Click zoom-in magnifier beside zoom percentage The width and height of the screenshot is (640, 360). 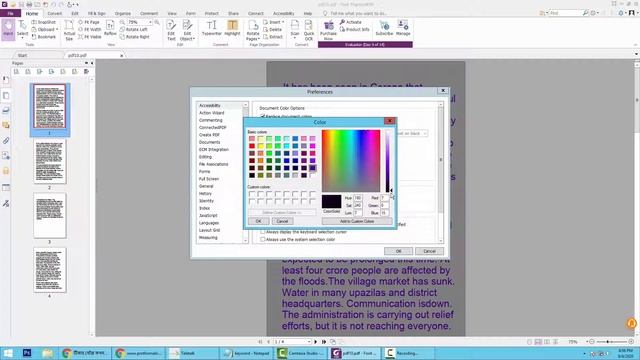(157, 22)
